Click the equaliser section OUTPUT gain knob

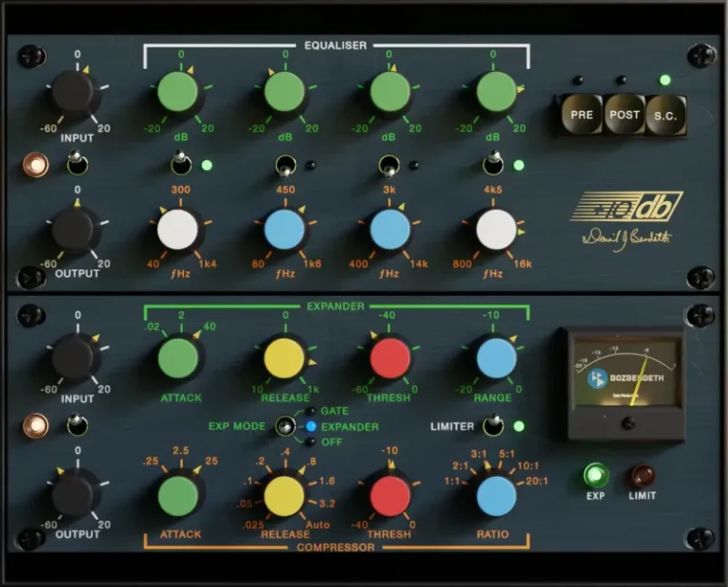pyautogui.click(x=72, y=229)
